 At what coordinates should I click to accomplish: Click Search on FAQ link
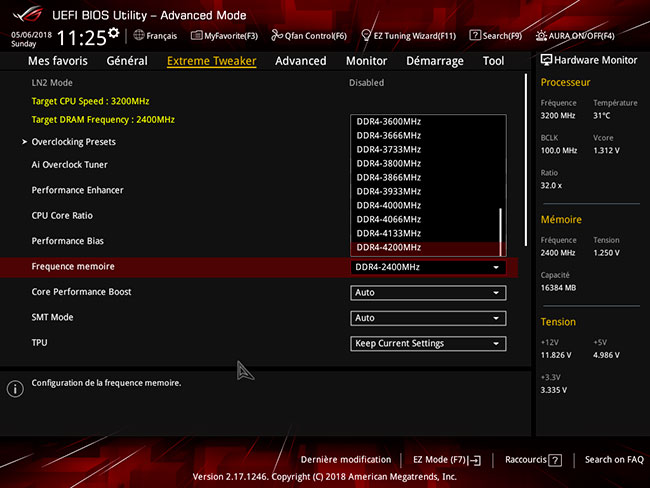[x=614, y=460]
